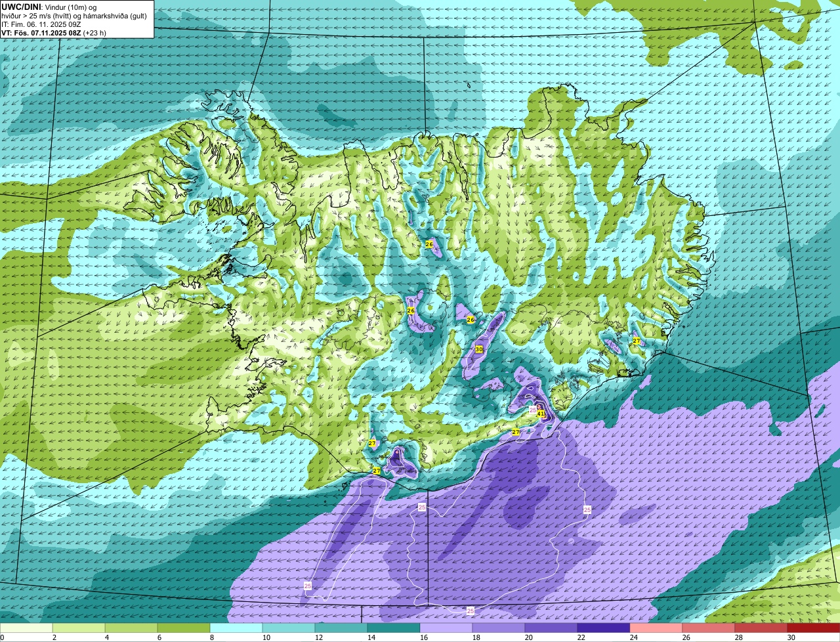Click the legend scale tick label 24
Image resolution: width=840 pixels, height=642 pixels.
[x=633, y=637]
